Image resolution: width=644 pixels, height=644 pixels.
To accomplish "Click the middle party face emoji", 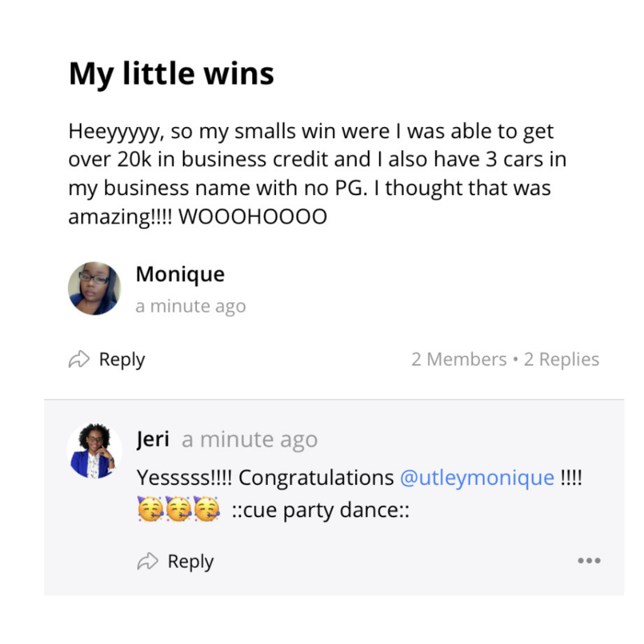I will (x=179, y=509).
